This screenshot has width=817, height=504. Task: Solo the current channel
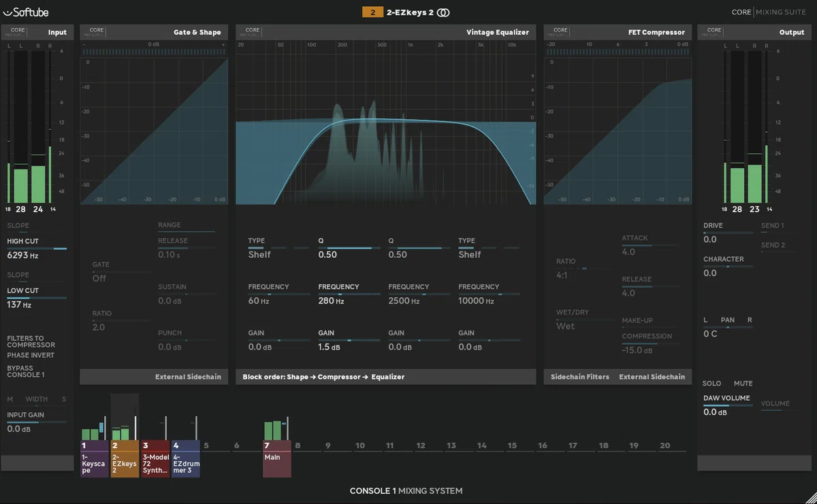[712, 384]
